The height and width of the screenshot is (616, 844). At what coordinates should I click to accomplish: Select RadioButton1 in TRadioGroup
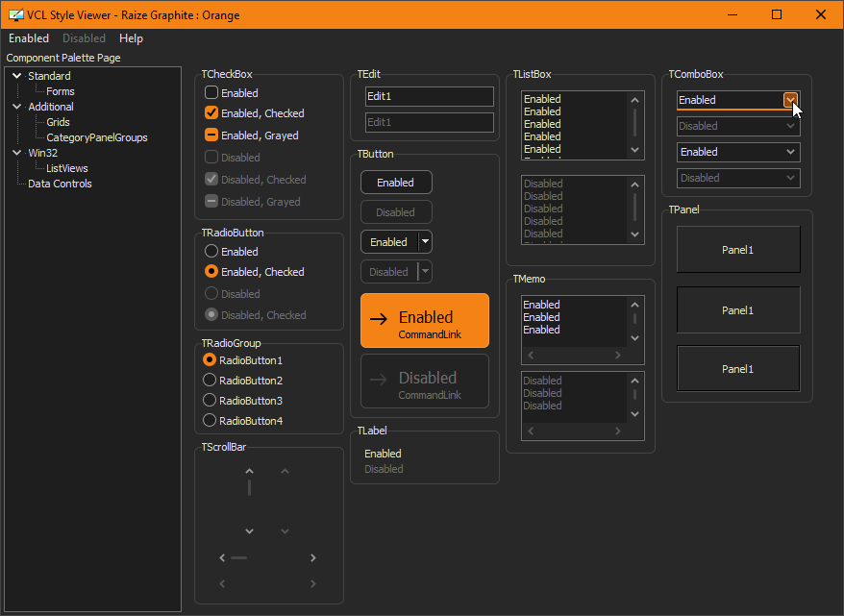point(210,359)
